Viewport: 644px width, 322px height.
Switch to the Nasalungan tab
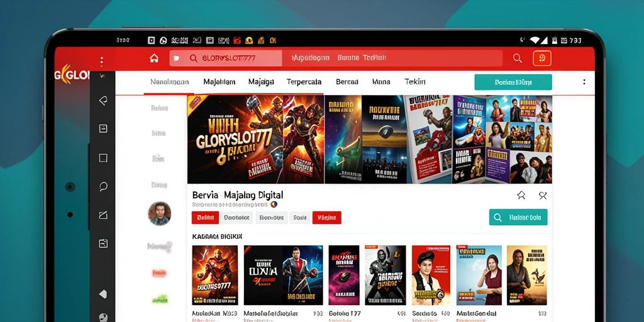(x=170, y=82)
